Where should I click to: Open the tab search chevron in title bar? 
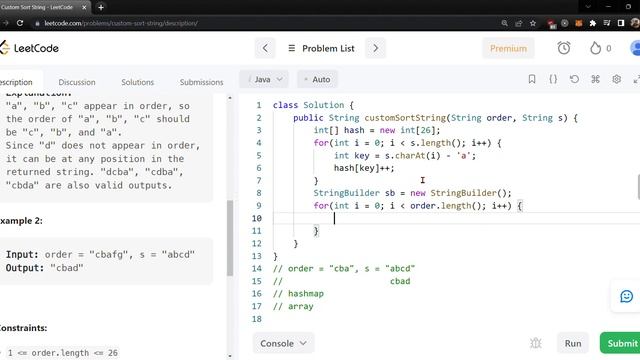coord(588,7)
